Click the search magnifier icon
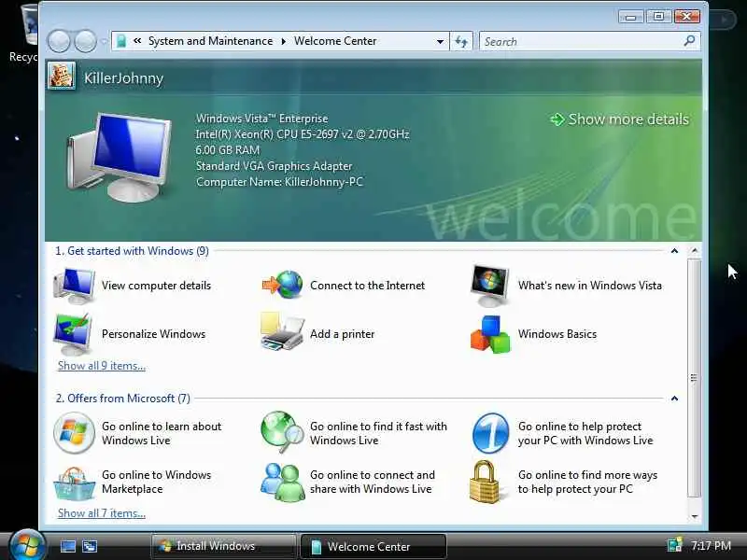The image size is (747, 560). (689, 41)
